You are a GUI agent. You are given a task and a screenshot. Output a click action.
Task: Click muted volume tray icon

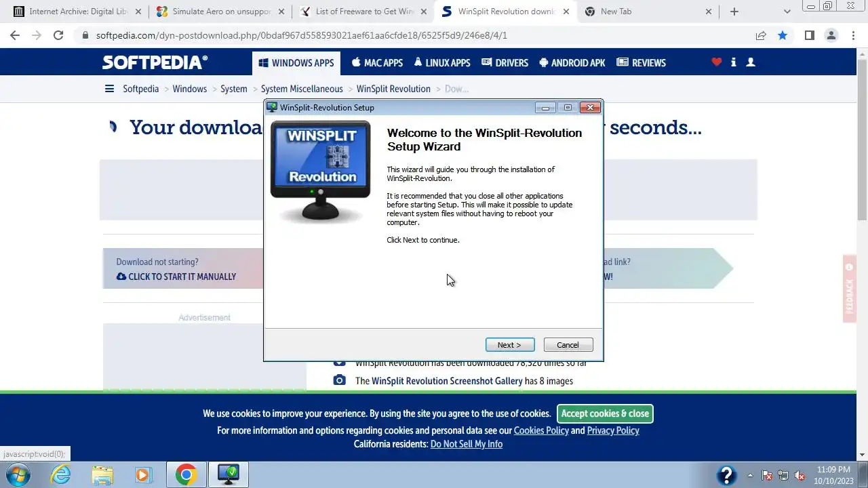point(800,475)
